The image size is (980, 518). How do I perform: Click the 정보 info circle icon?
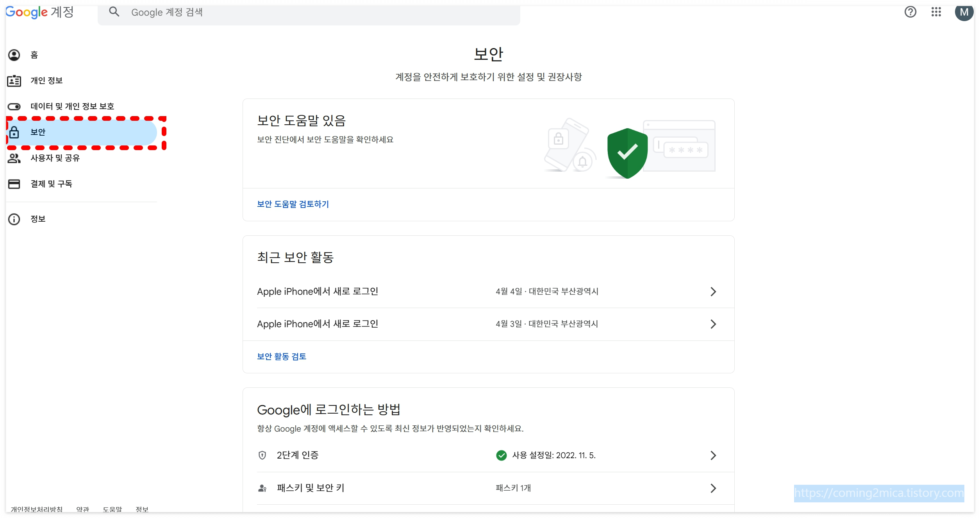click(x=14, y=219)
